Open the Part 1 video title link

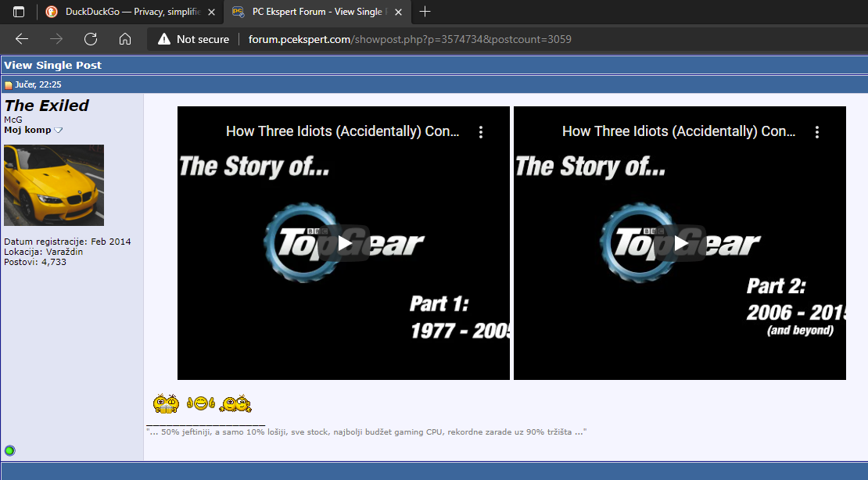(342, 131)
